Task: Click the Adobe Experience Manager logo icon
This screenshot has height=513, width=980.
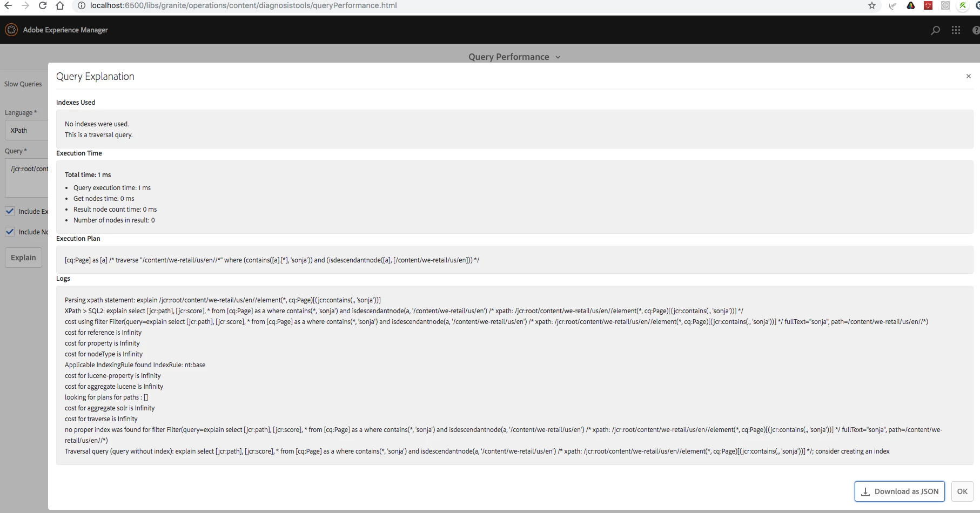Action: click(11, 30)
